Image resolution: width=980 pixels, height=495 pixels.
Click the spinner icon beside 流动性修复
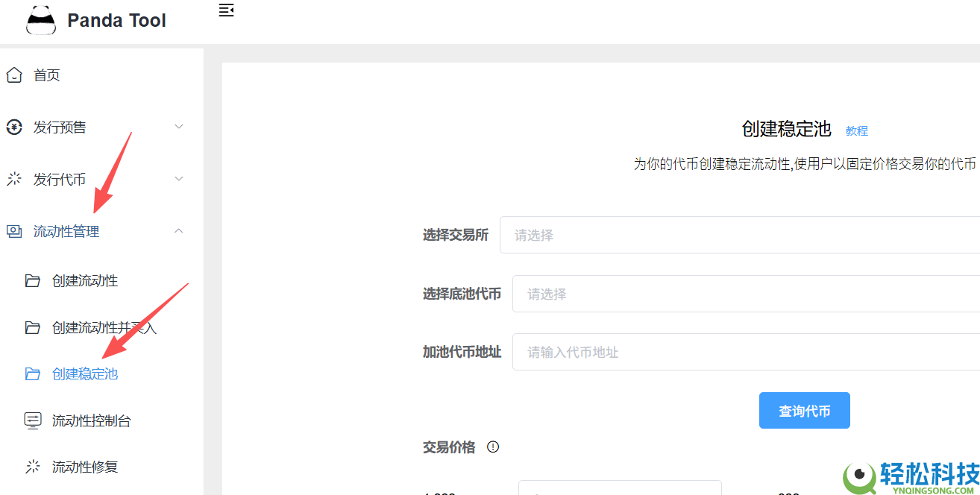point(33,467)
